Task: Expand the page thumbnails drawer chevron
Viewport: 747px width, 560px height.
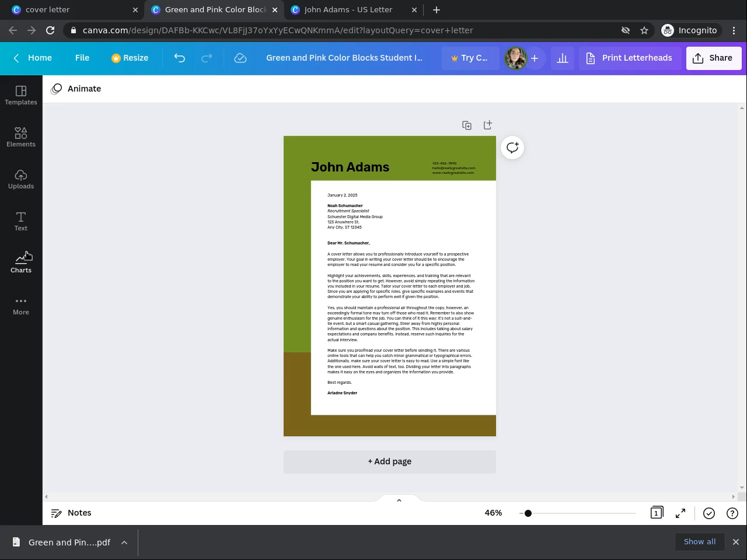Action: pyautogui.click(x=399, y=500)
